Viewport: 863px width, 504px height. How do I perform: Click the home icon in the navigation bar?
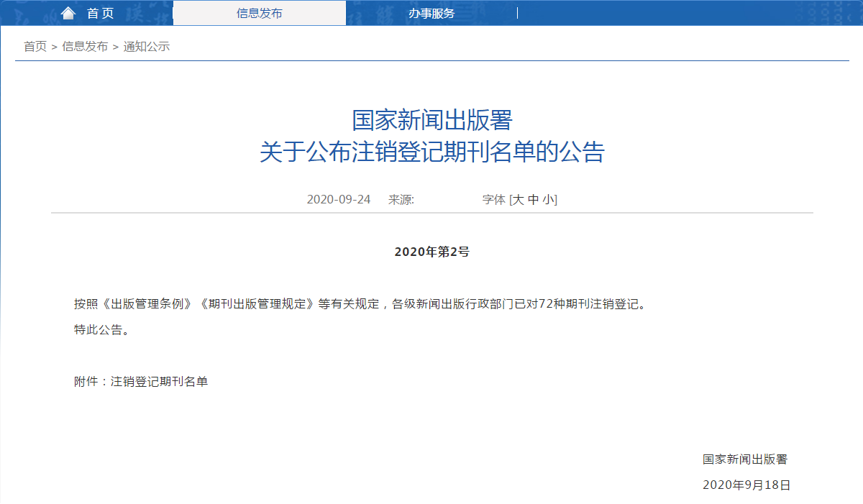[x=68, y=13]
